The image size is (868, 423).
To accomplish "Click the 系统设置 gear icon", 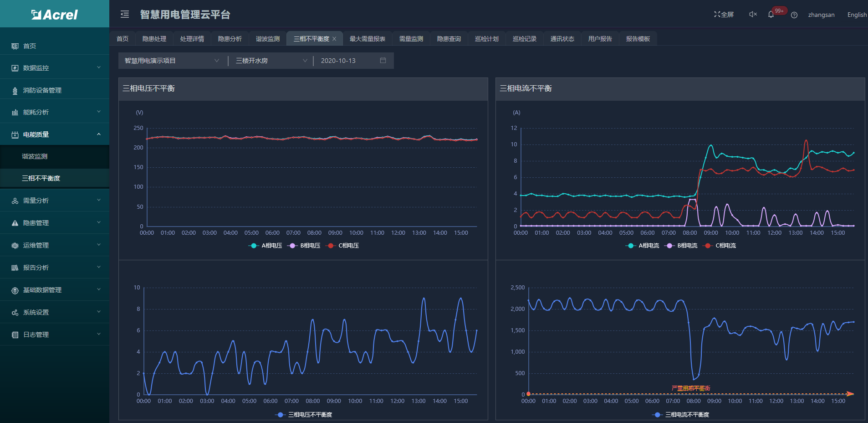I will [15, 312].
